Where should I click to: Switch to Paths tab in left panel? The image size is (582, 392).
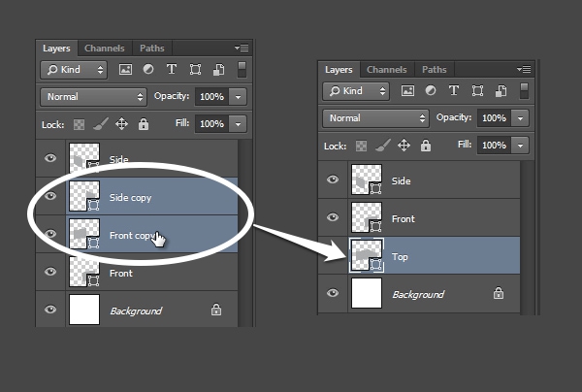(x=152, y=49)
